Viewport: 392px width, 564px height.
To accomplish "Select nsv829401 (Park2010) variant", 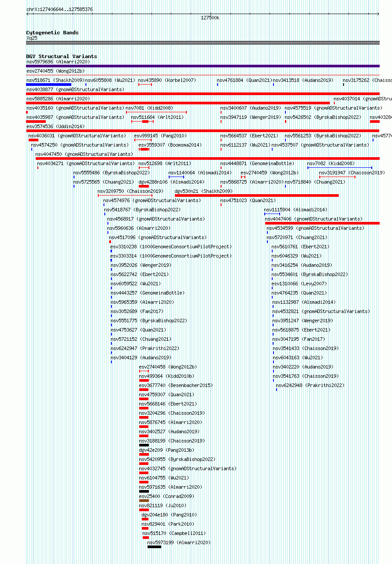I will click(168, 524).
